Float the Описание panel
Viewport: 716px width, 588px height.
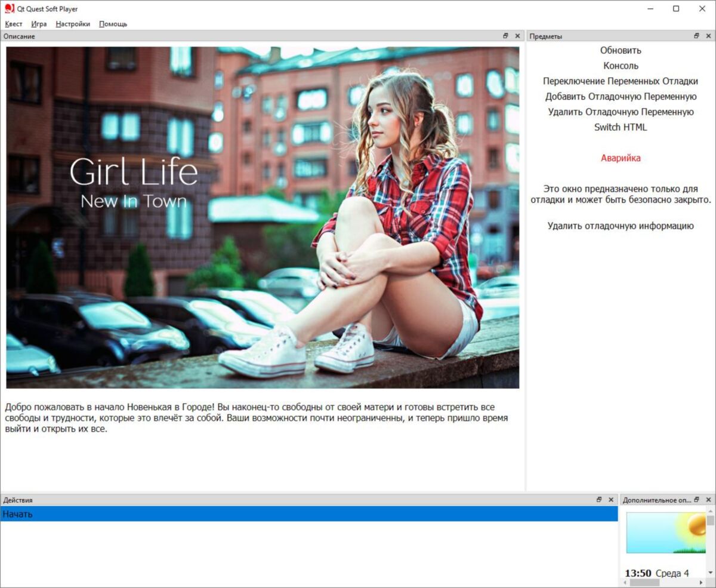click(505, 36)
